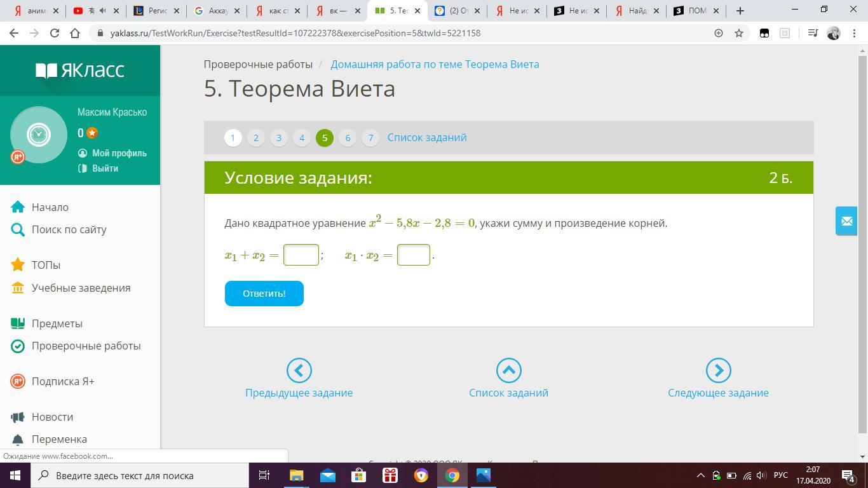Open the Chrome home page button
This screenshot has height=488, width=868.
pos(75,33)
